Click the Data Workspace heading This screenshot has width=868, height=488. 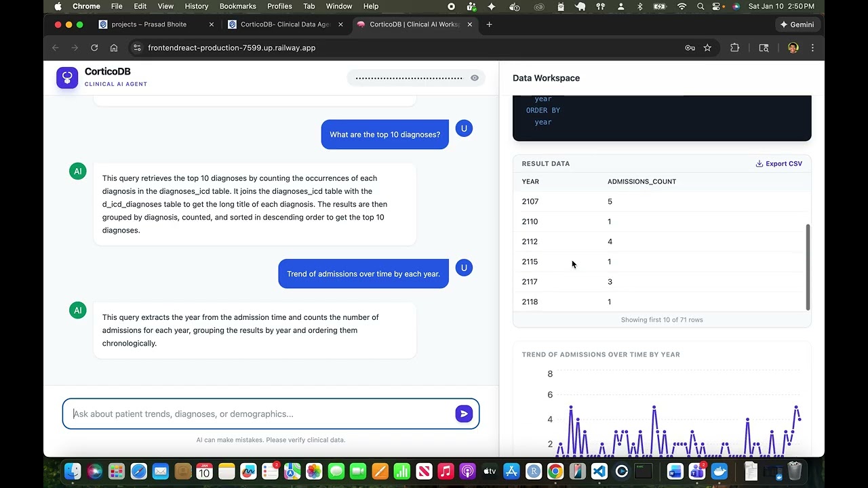(x=546, y=78)
